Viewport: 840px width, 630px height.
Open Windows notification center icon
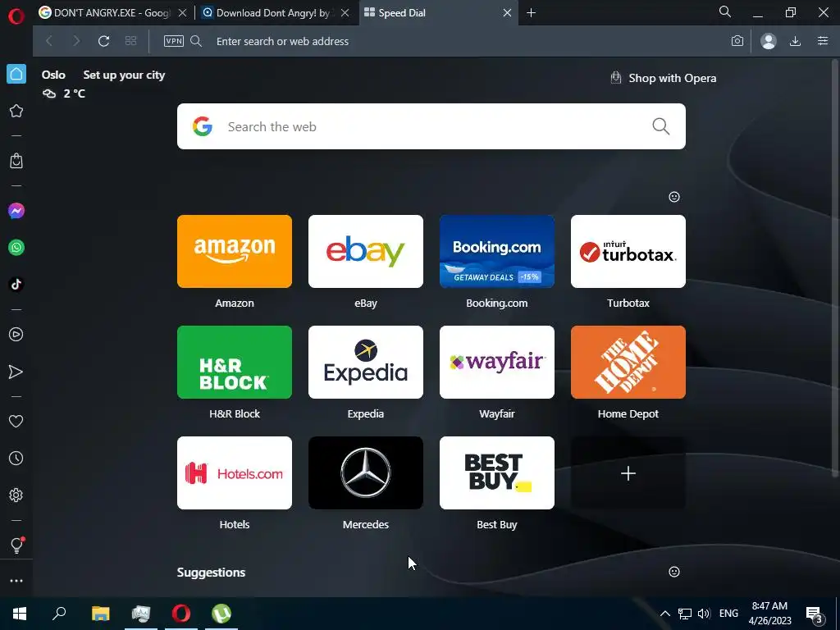click(815, 614)
